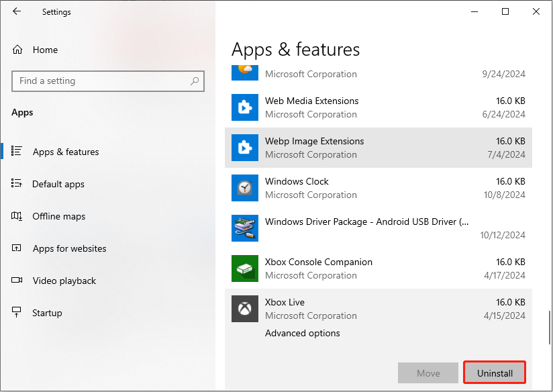Click the 7/4/2024 install date
The image size is (553, 392).
(x=506, y=154)
